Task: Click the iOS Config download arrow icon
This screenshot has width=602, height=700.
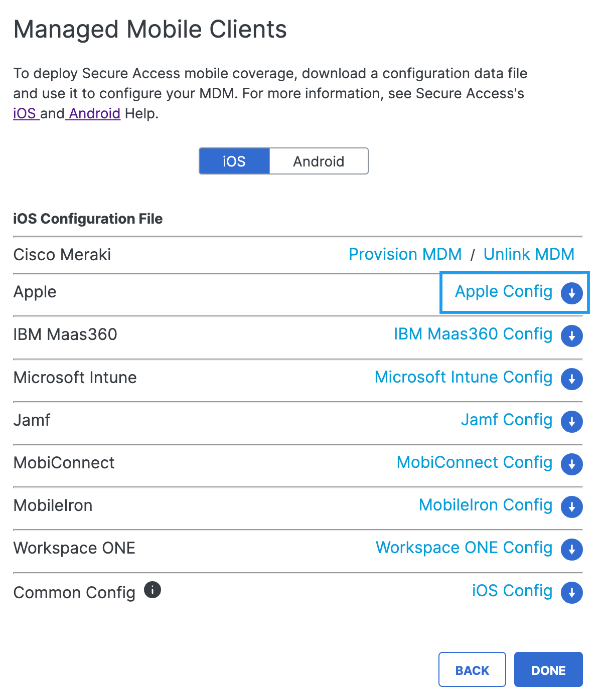Action: (x=572, y=592)
